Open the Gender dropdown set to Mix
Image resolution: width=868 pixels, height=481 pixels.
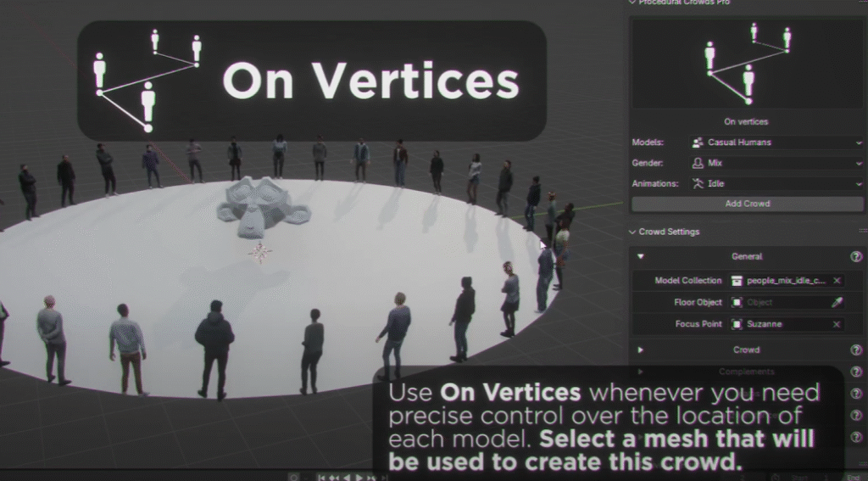pos(776,163)
